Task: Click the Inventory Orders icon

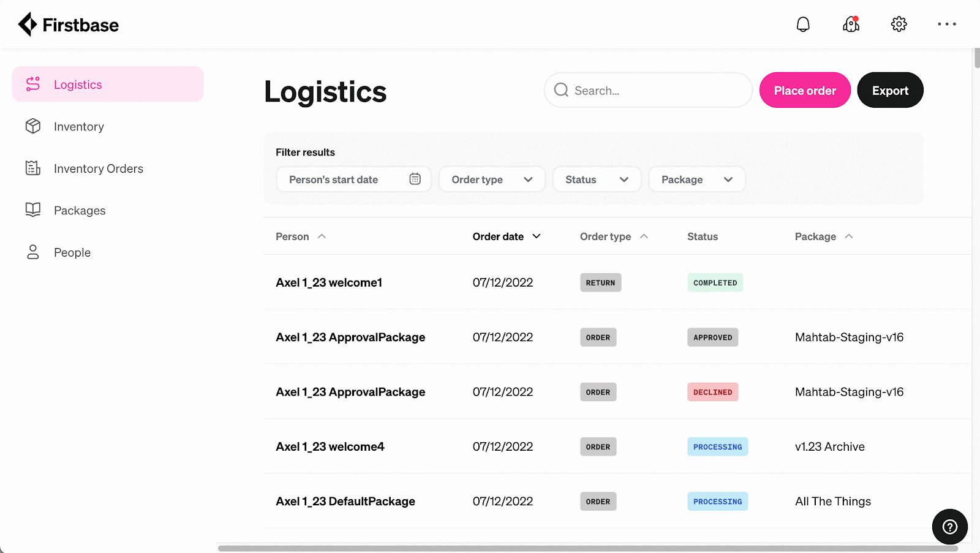Action: tap(33, 168)
